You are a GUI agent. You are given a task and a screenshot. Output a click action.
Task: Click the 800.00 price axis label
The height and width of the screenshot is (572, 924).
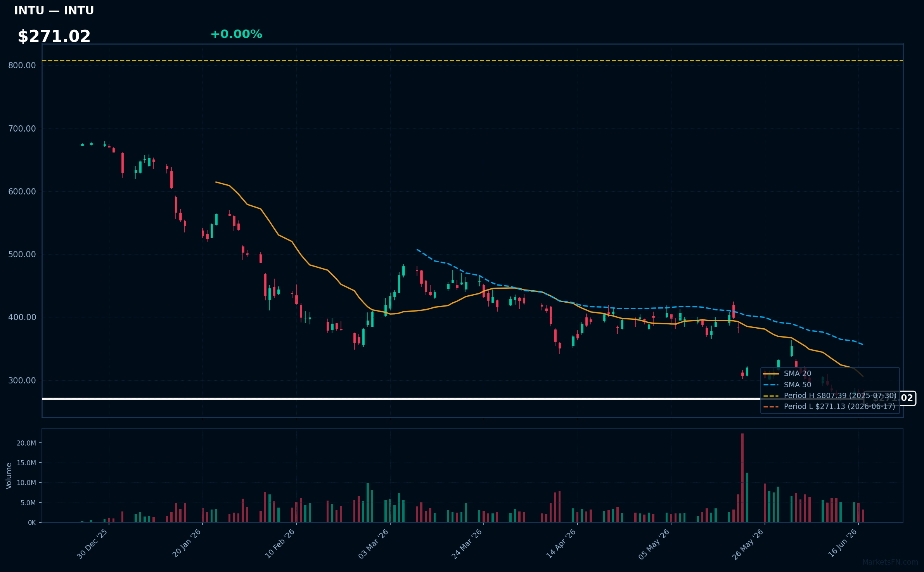pos(22,66)
